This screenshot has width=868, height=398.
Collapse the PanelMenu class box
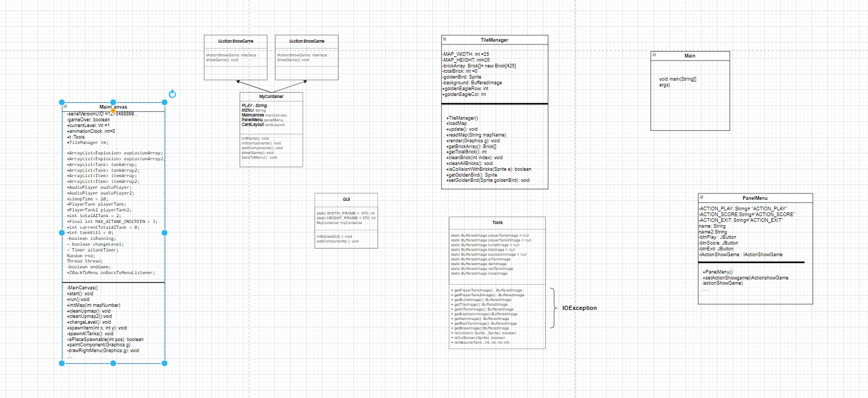pyautogui.click(x=702, y=197)
